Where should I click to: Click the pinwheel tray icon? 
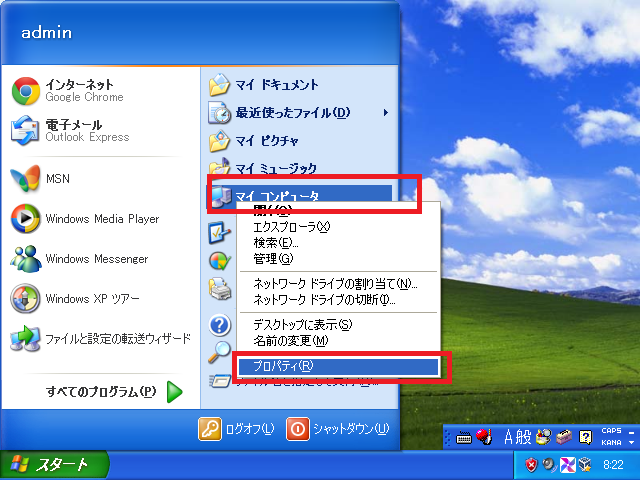(568, 464)
